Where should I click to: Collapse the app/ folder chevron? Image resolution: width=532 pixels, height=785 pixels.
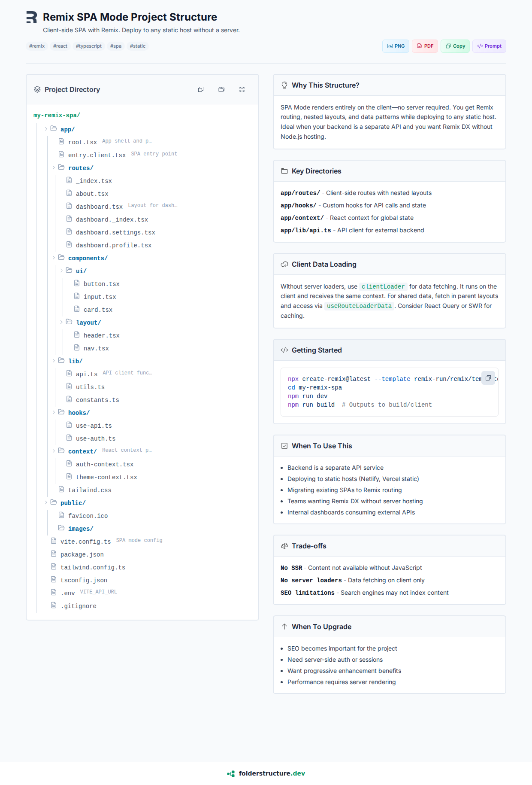click(46, 129)
